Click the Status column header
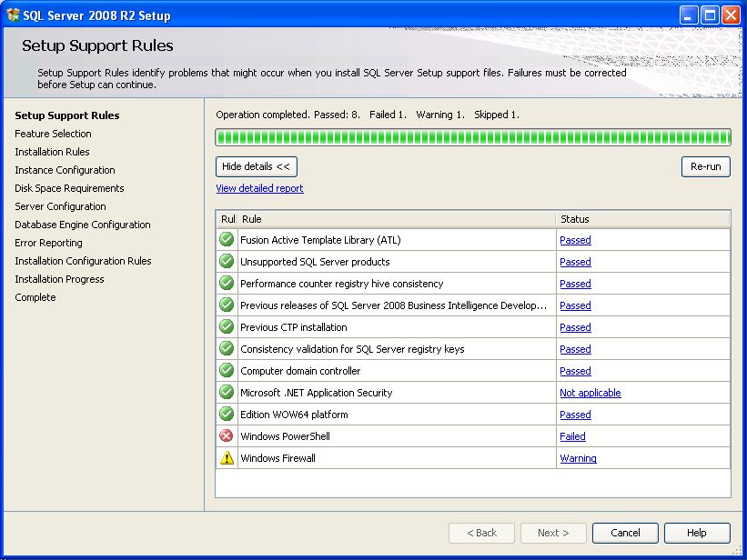 click(x=641, y=219)
